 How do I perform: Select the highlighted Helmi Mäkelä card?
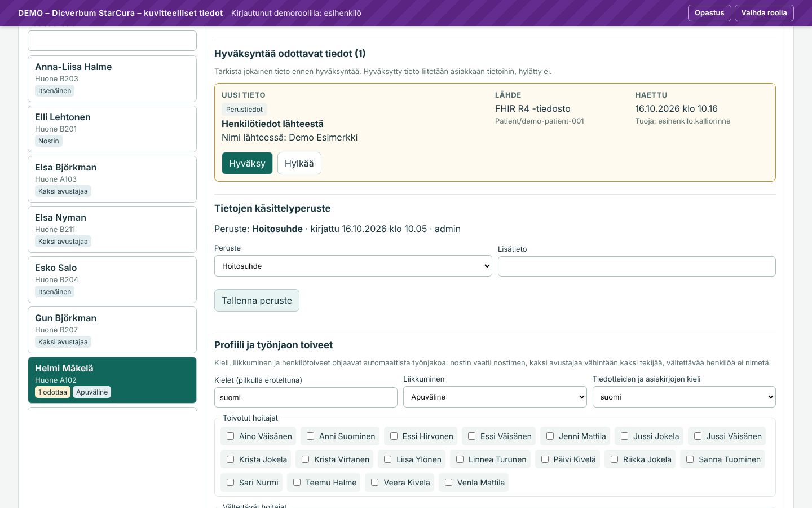[x=112, y=380]
